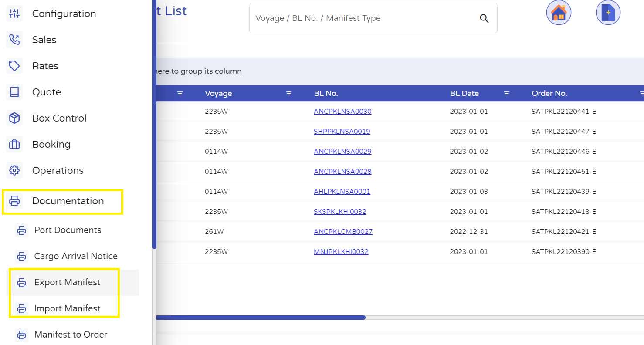Screen dimensions: 644x345
Task: Click the new document plus icon
Action: click(608, 13)
